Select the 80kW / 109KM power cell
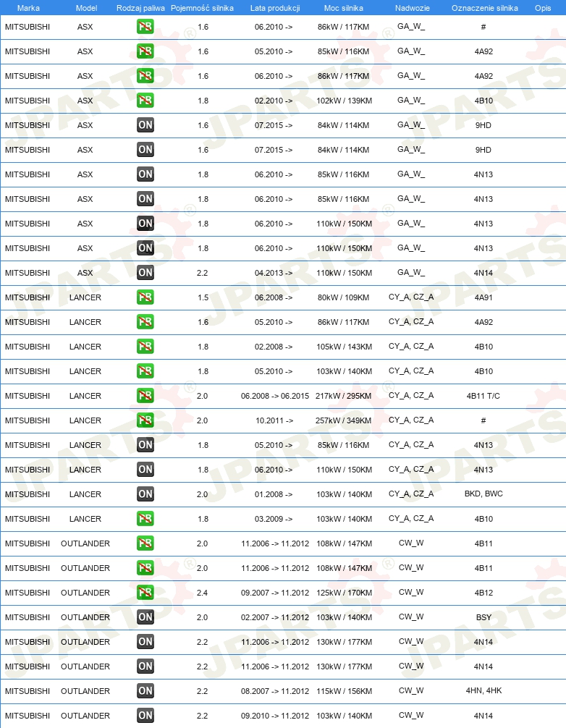The width and height of the screenshot is (566, 728). click(344, 297)
